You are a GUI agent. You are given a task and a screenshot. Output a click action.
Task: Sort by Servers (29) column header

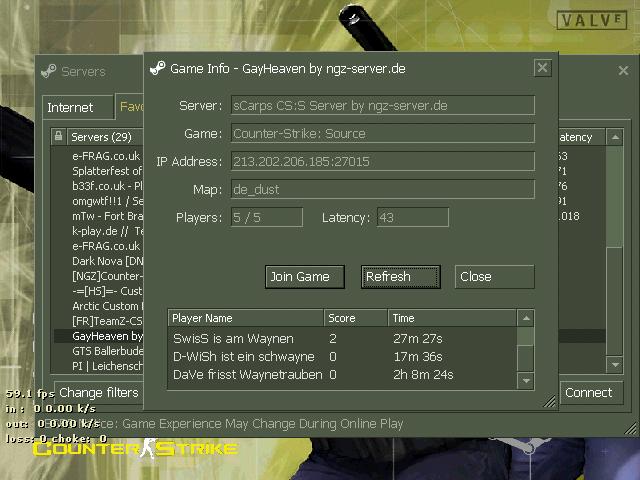click(105, 137)
